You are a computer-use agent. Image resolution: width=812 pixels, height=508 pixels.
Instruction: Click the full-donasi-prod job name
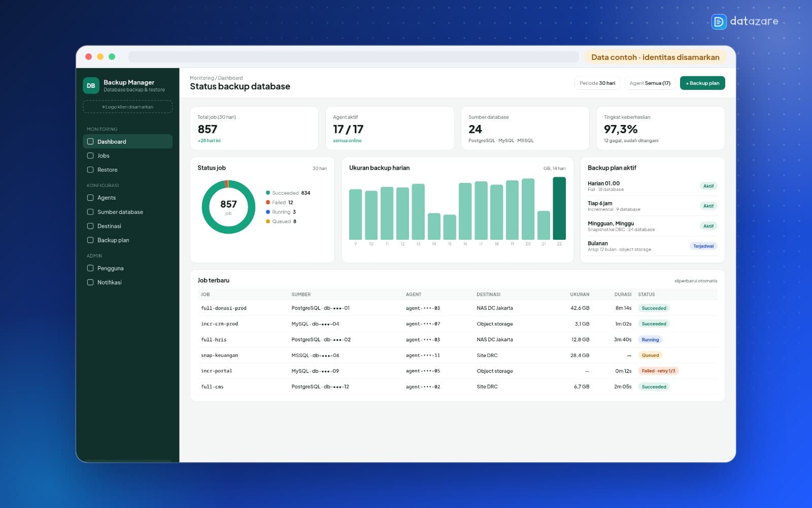point(224,308)
